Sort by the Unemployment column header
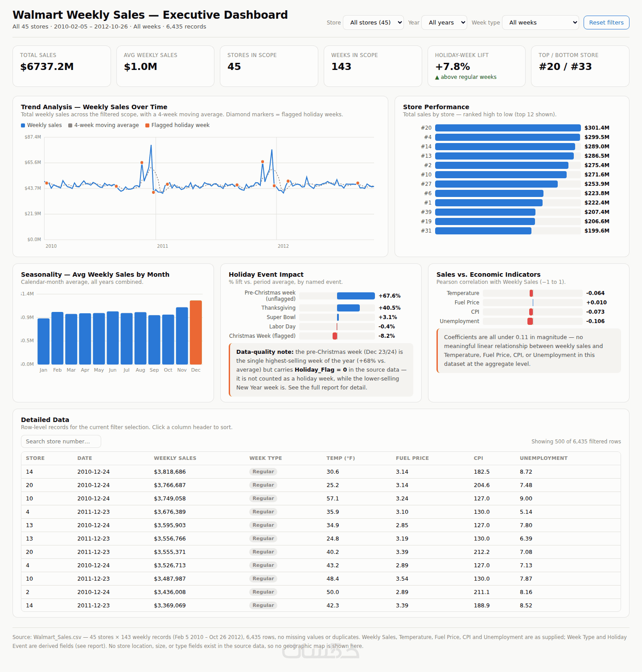 click(x=543, y=458)
